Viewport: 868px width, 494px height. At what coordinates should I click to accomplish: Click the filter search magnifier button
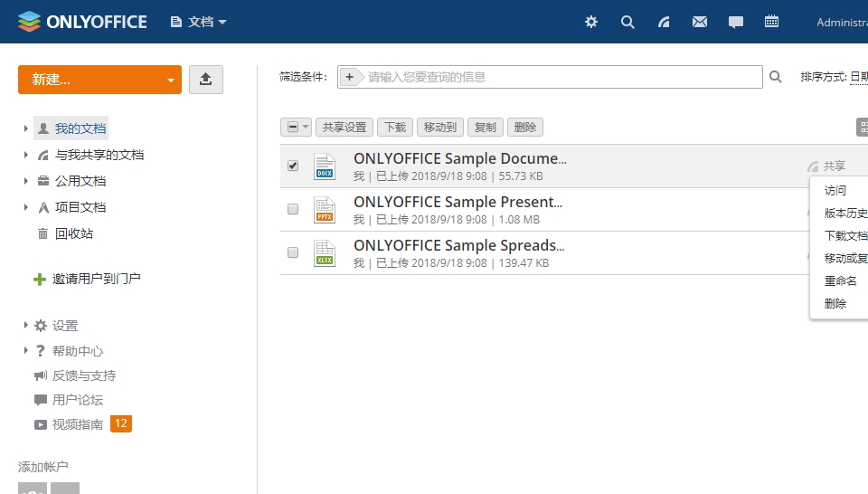click(775, 77)
